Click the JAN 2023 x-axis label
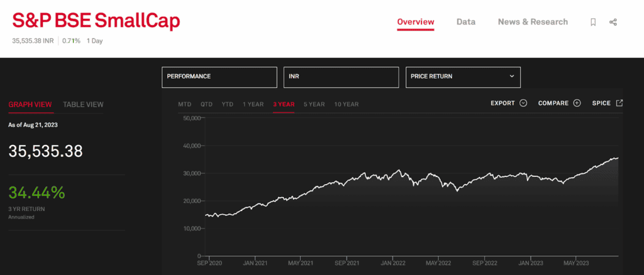The height and width of the screenshot is (275, 644). pyautogui.click(x=531, y=262)
